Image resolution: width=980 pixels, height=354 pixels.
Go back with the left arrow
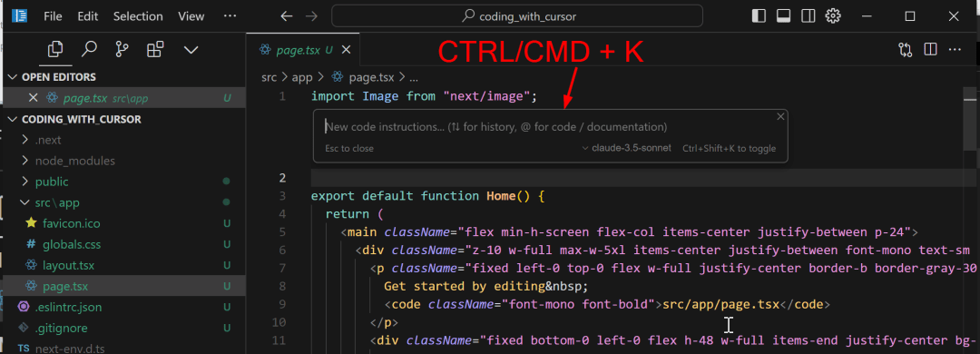pos(286,16)
